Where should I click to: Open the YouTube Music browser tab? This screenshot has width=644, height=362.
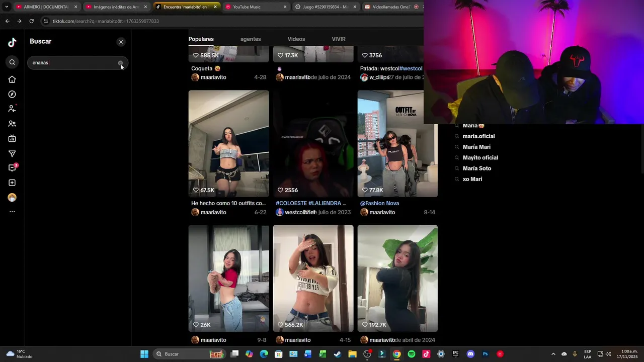[x=256, y=7]
